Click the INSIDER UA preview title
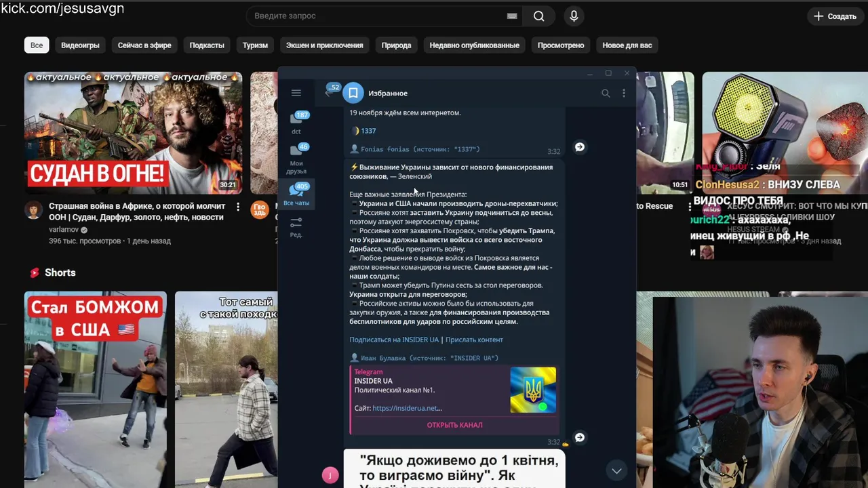This screenshot has height=488, width=868. tap(373, 381)
